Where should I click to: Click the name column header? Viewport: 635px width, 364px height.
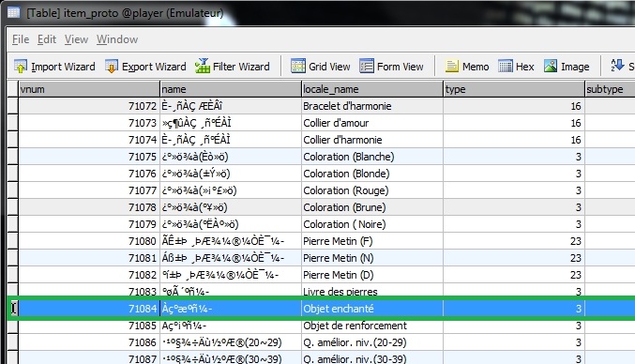(x=231, y=89)
